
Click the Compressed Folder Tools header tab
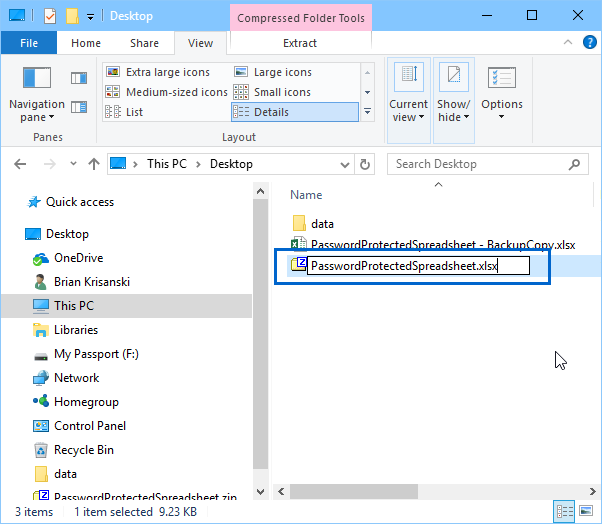(x=301, y=18)
